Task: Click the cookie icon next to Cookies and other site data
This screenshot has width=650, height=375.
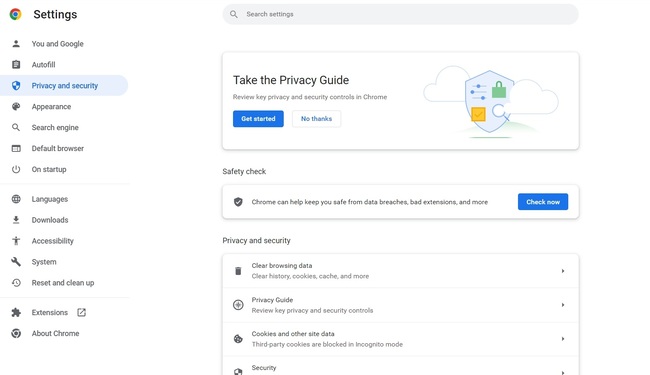Action: [238, 339]
